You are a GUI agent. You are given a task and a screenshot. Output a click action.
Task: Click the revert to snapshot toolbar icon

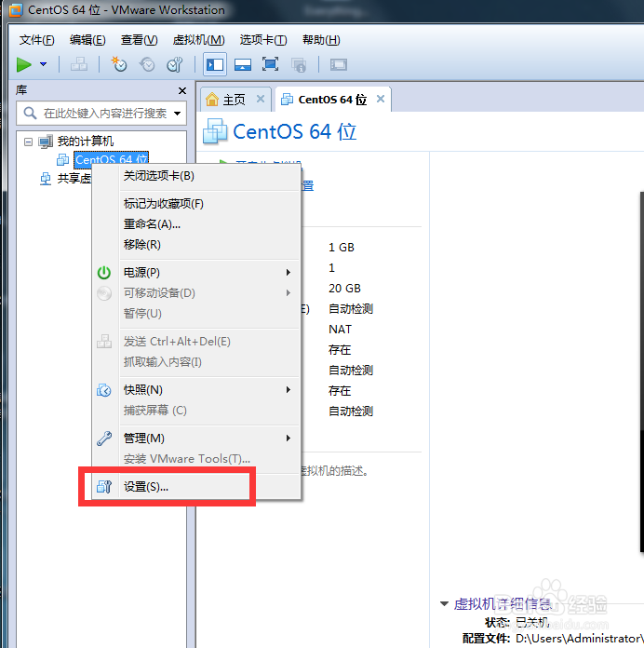[147, 64]
